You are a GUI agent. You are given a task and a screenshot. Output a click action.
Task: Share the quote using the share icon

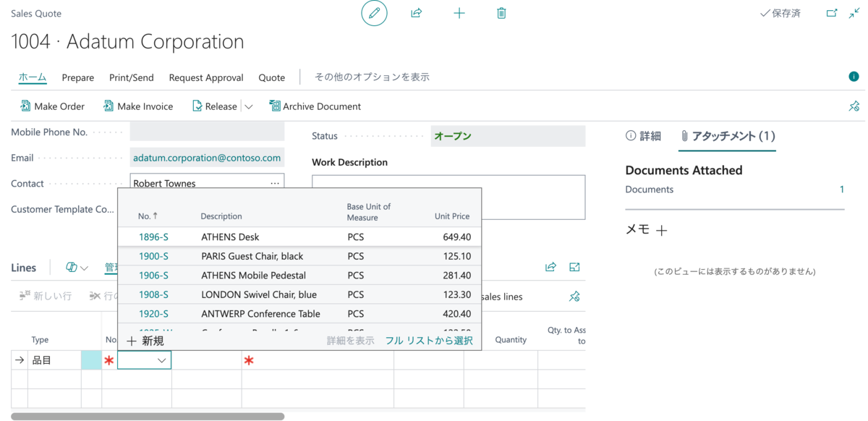pyautogui.click(x=416, y=12)
